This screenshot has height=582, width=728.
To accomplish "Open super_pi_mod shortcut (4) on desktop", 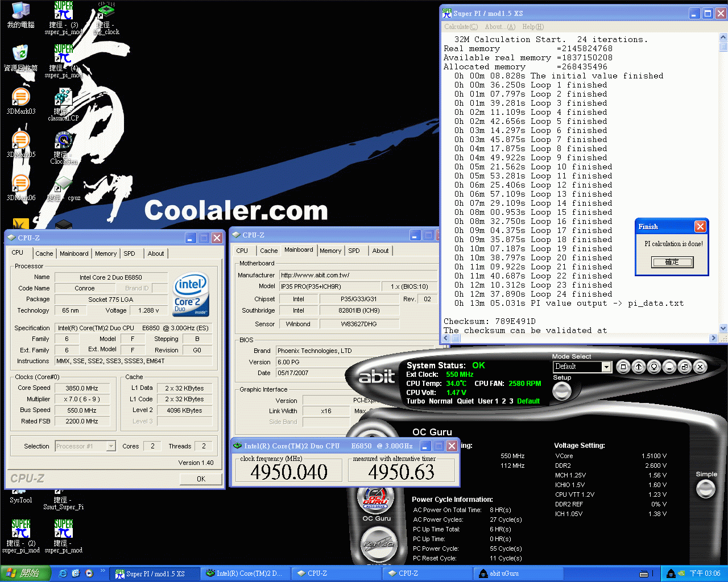I will click(x=64, y=61).
